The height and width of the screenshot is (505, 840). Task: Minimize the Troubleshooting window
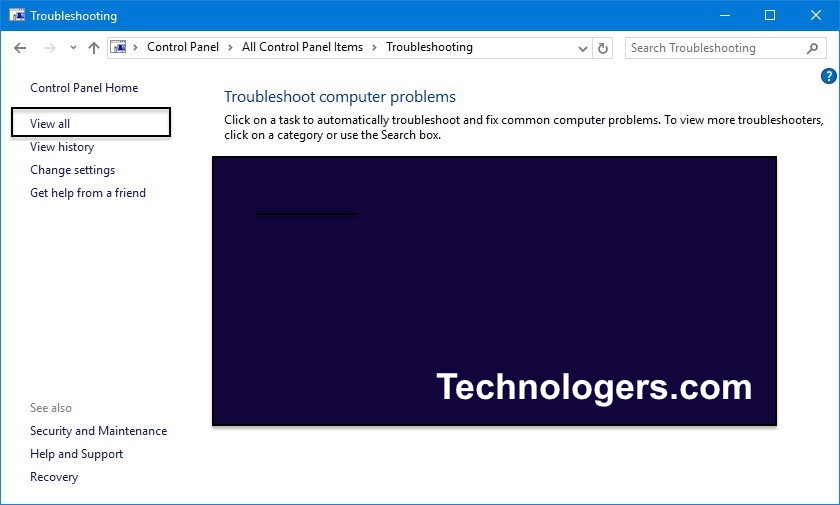725,15
